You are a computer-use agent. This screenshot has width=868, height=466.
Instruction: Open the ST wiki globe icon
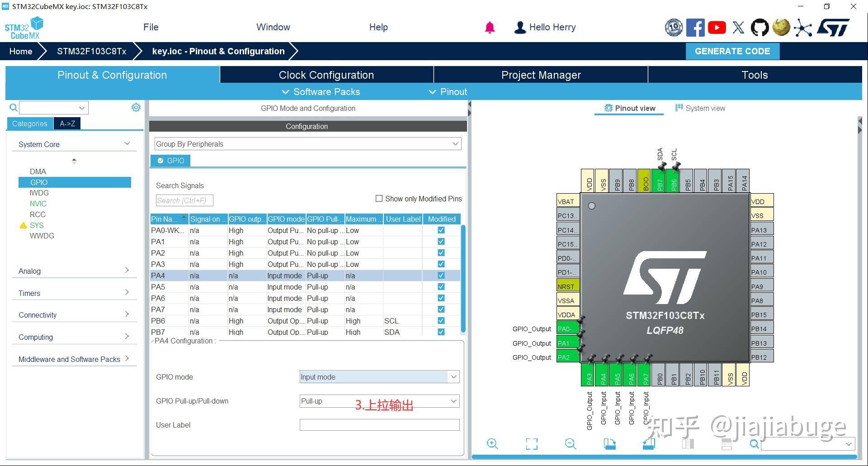[781, 27]
